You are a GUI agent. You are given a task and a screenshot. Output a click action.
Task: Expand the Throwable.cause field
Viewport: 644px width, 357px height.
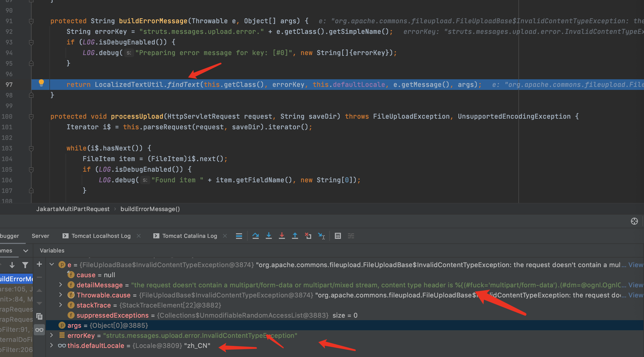[61, 295]
